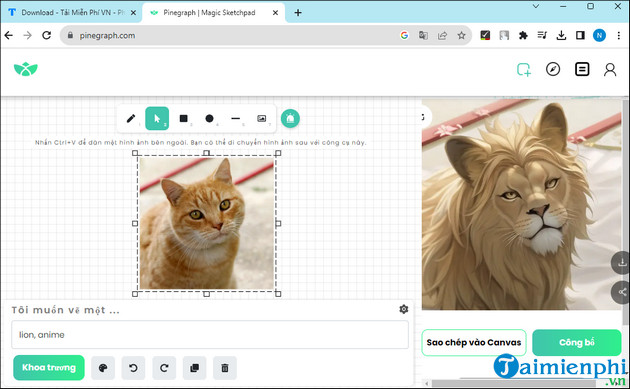Click Sao chép vào Canvas button
This screenshot has height=389, width=630.
[x=474, y=342]
